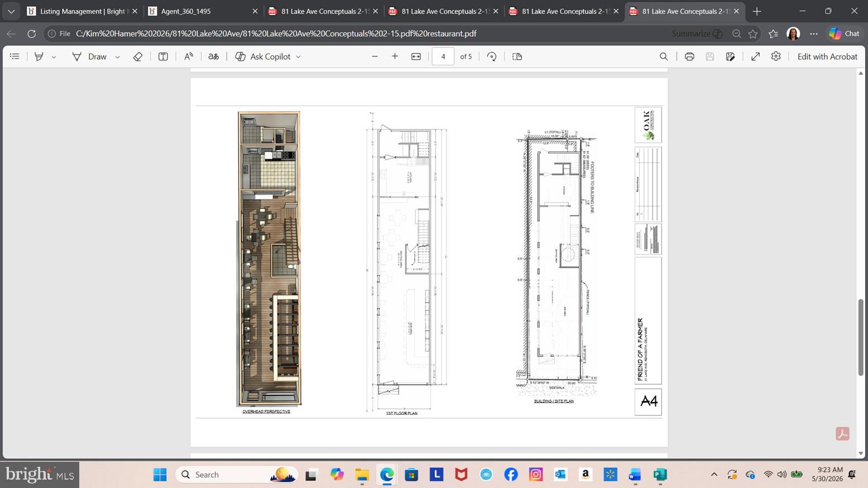Enter full screen with expand arrows icon
Screen dimensions: 868x488
pos(755,56)
